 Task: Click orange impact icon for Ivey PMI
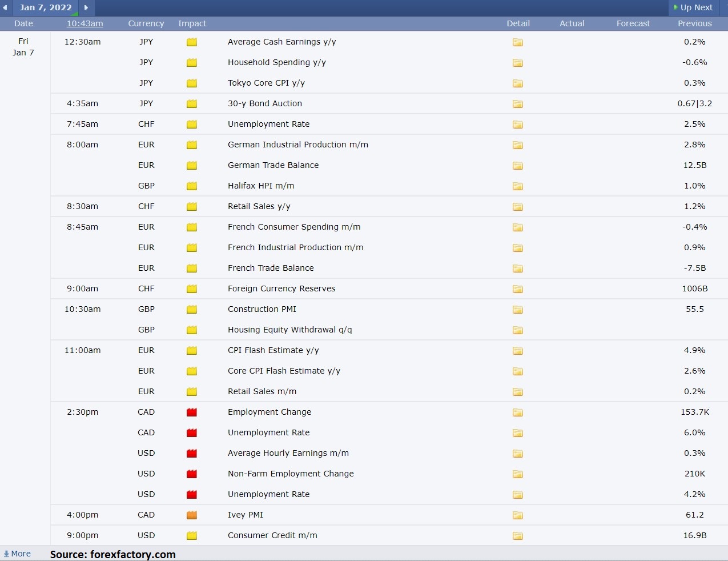click(x=192, y=515)
